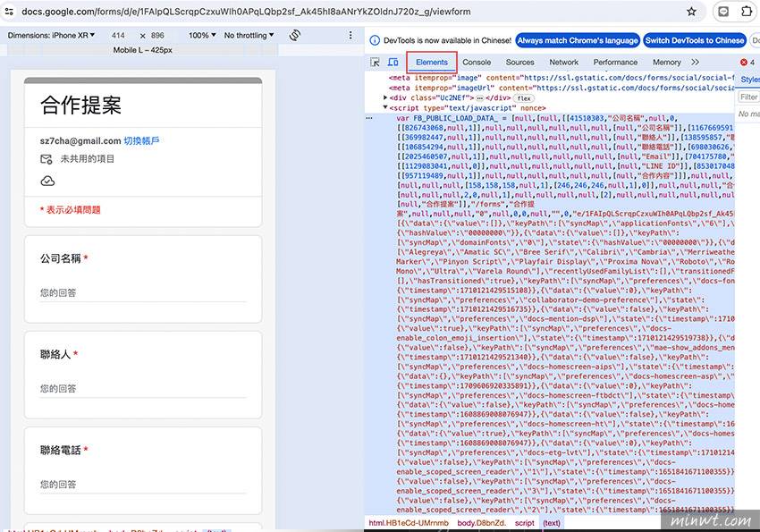
Task: Click the 表示必填問題 required notice
Action: 71,210
